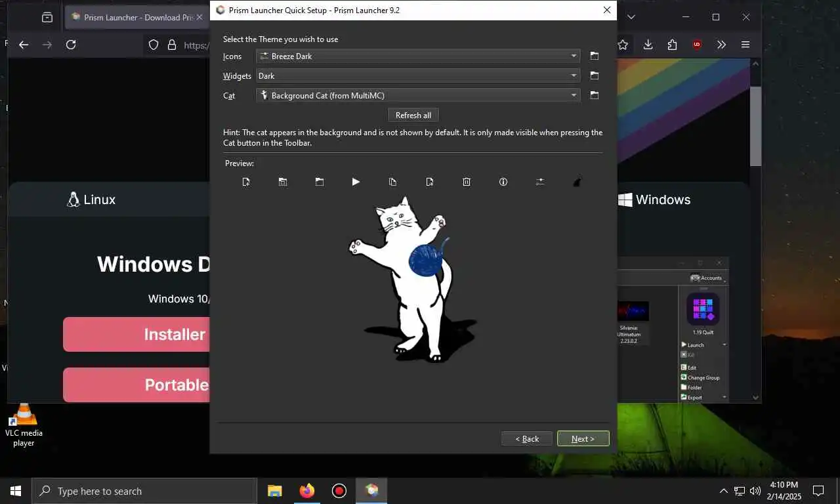The height and width of the screenshot is (504, 840).
Task: Click the copy instance preview icon
Action: (x=393, y=182)
